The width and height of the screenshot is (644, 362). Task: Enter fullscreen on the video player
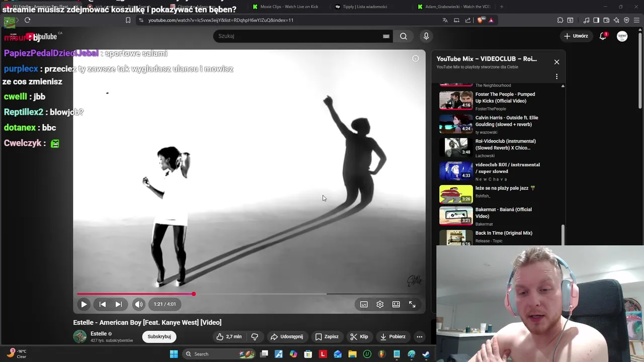[412, 304]
